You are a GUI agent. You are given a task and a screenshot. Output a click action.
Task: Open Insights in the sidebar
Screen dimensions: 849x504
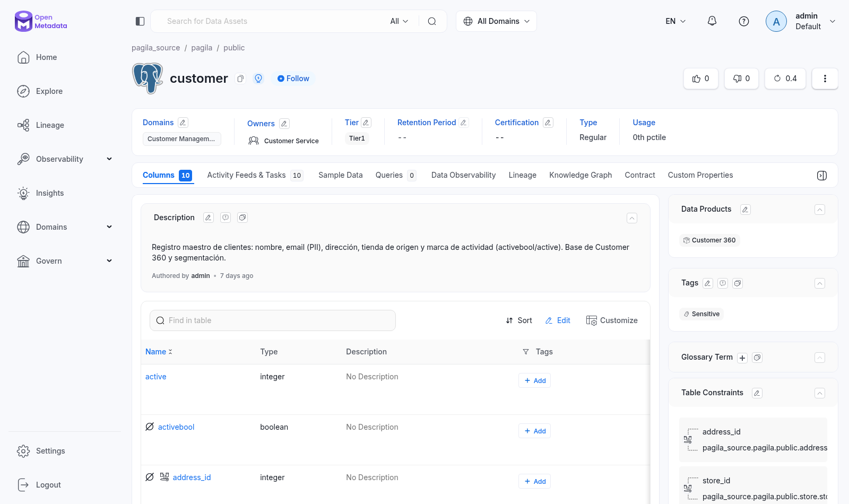click(x=50, y=193)
